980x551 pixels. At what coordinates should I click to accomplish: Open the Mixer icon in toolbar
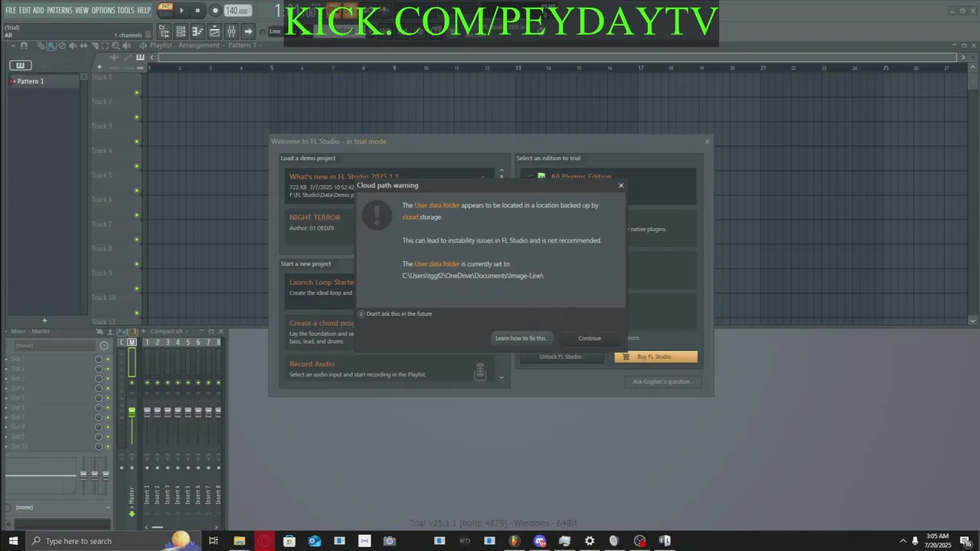point(231,31)
